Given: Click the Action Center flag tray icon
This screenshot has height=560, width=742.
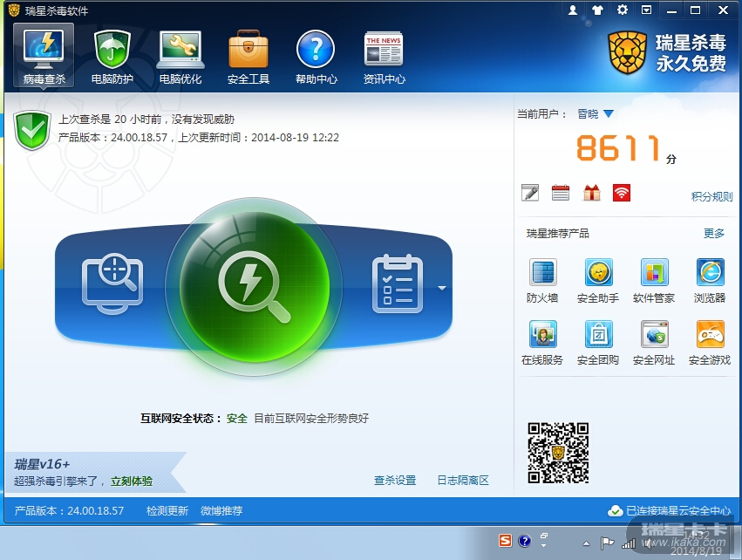Looking at the screenshot, I should pos(607,543).
